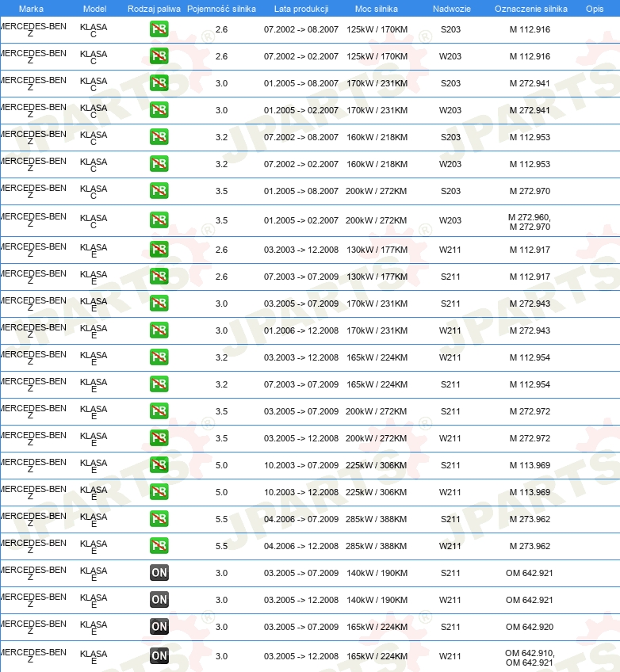Click the Marka column header

[x=31, y=9]
